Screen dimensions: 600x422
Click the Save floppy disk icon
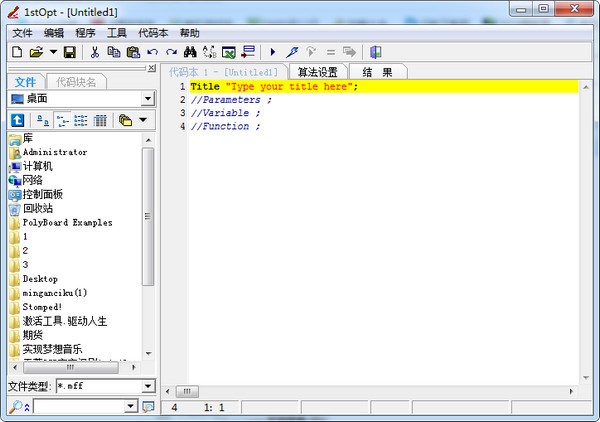[70, 52]
